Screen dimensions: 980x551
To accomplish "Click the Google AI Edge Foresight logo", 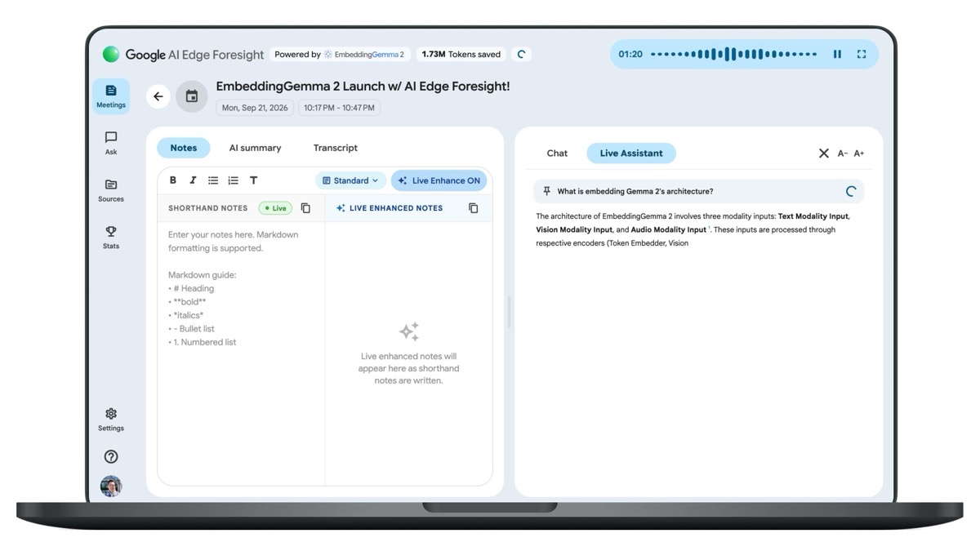I will click(183, 55).
